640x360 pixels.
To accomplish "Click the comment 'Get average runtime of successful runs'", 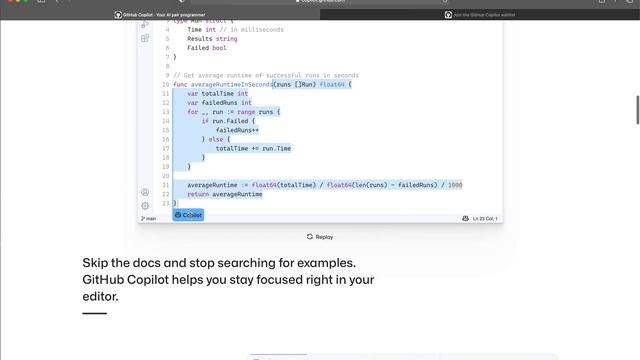I will (266, 76).
